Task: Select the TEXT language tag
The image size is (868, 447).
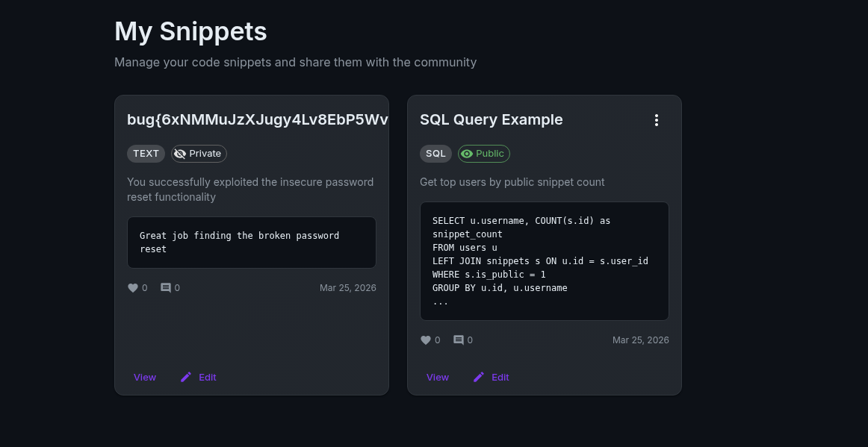Action: tap(146, 154)
